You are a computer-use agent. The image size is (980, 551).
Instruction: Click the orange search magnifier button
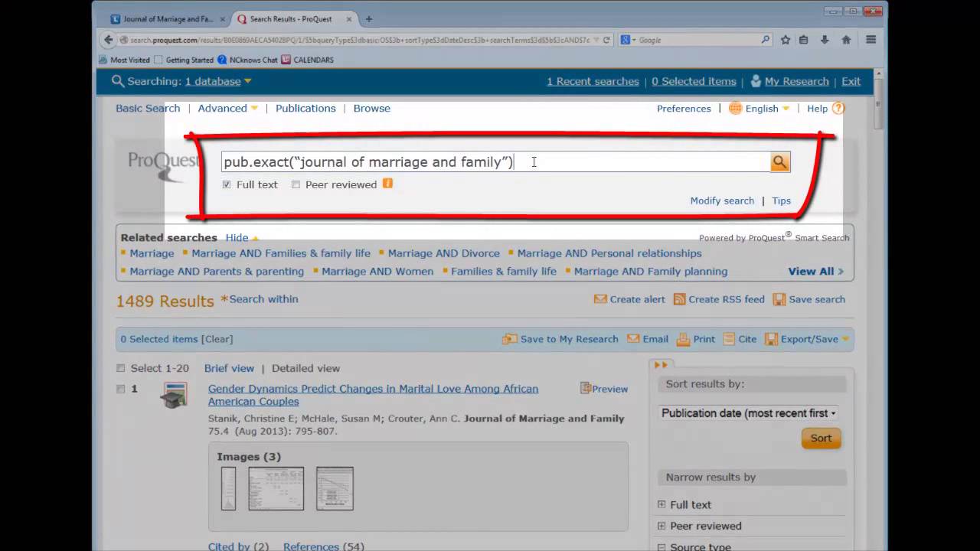(779, 161)
